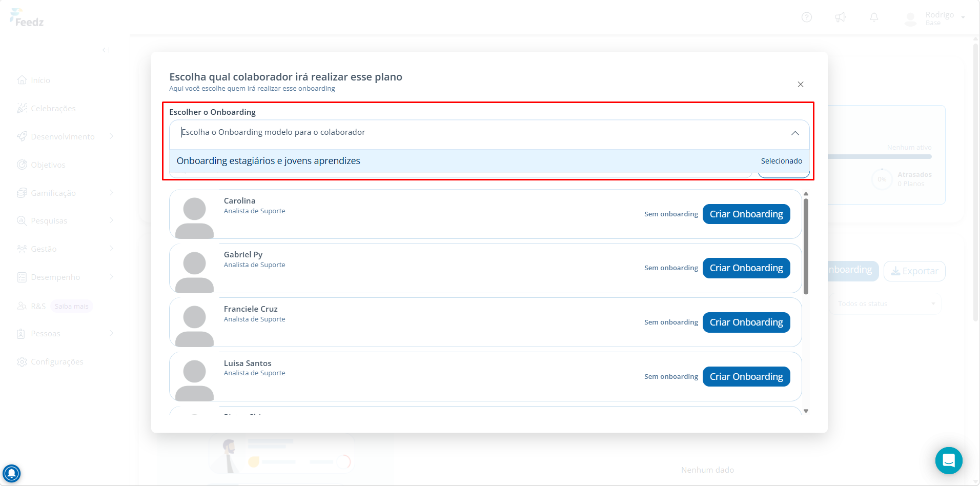Viewport: 980px width, 486px height.
Task: Click Sem onboarding status for Luisa Santos
Action: (671, 377)
